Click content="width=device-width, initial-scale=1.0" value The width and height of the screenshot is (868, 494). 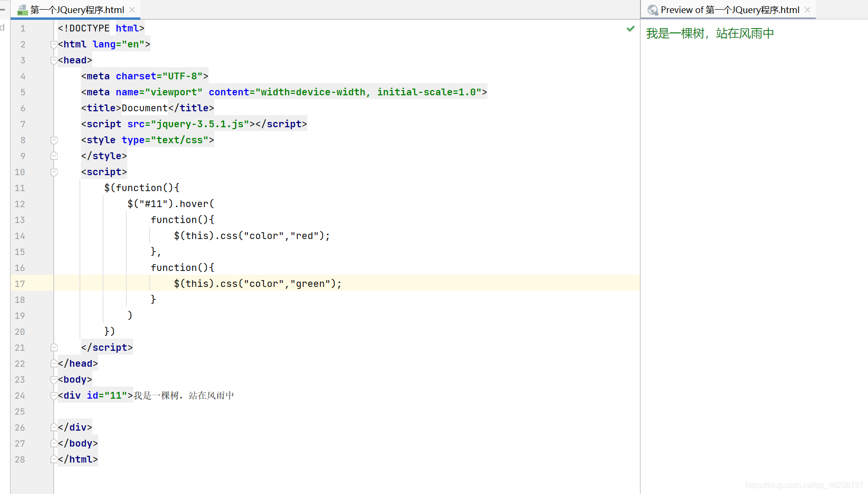(x=345, y=92)
